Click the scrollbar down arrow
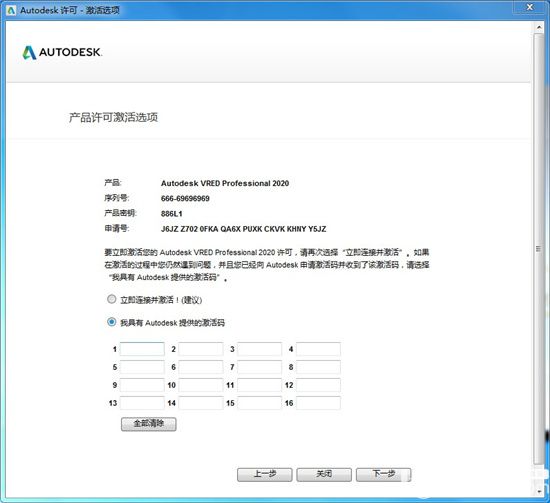This screenshot has height=503, width=550. pos(539,492)
